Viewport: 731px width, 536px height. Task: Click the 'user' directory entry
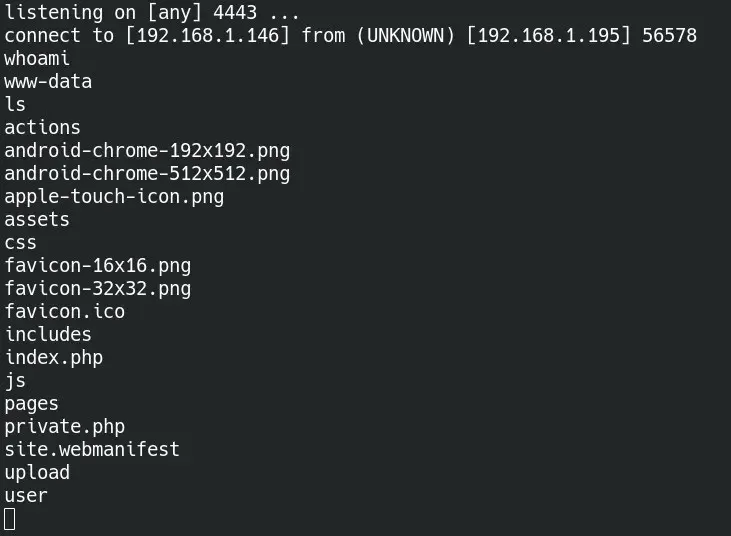pos(26,495)
